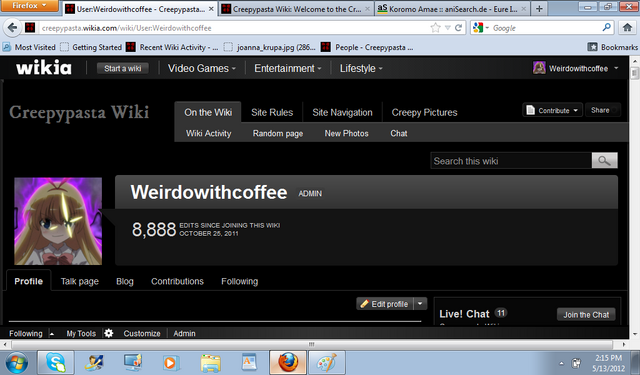
Task: Click the Share button
Action: click(603, 110)
